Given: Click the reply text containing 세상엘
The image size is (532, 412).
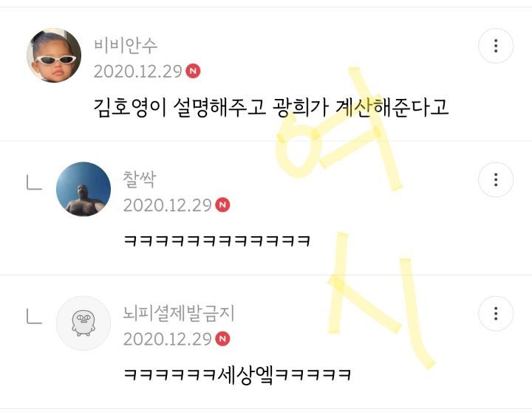Looking at the screenshot, I should [x=237, y=374].
